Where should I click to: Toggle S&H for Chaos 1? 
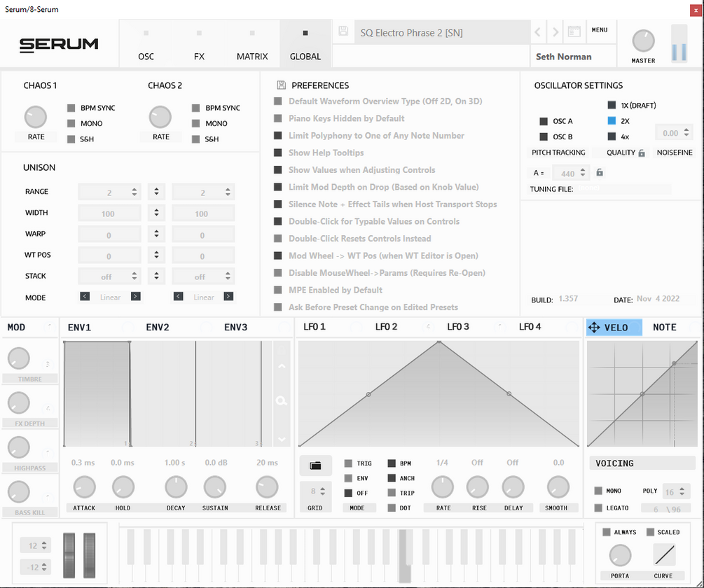(71, 139)
